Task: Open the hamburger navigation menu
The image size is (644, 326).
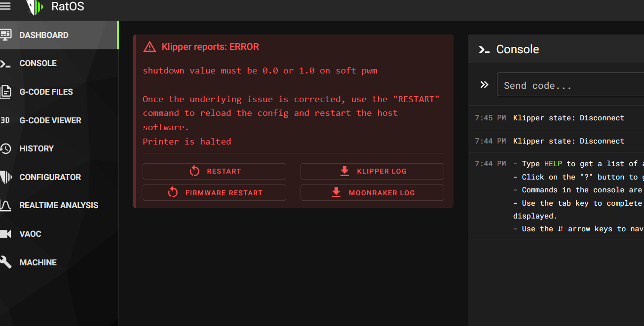Action: 5,6
